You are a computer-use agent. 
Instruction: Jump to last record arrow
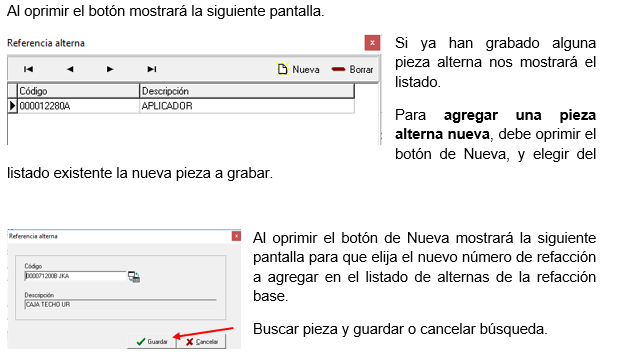151,69
